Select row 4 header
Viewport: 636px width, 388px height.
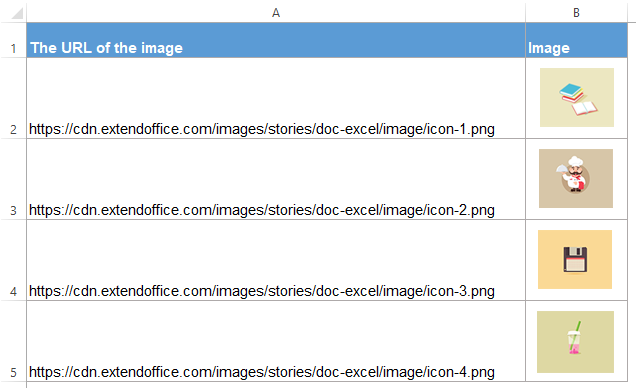(x=13, y=260)
